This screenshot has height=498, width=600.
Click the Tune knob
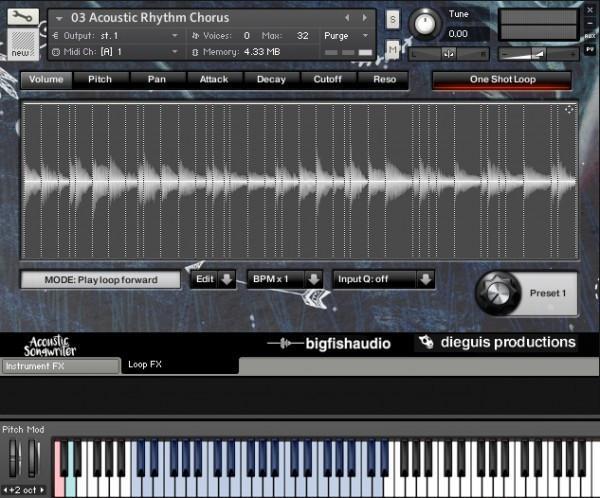tap(425, 23)
